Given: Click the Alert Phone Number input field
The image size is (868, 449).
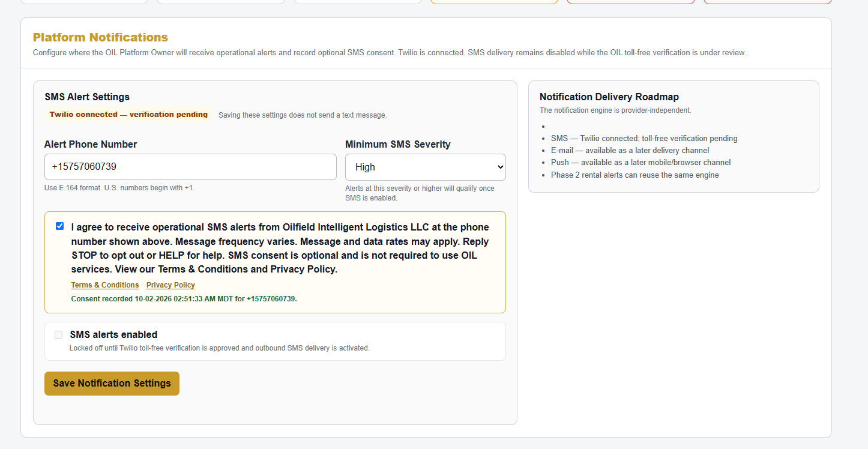Looking at the screenshot, I should tap(190, 167).
